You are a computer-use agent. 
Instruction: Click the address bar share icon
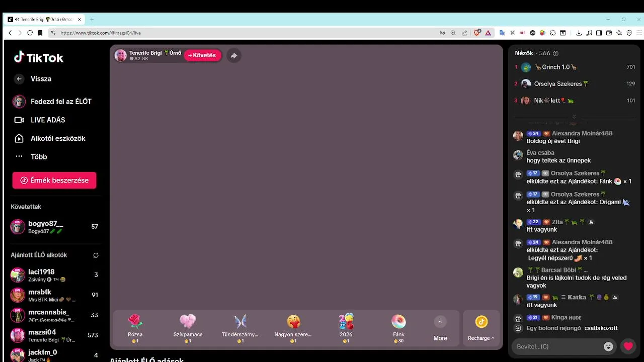coord(464,33)
